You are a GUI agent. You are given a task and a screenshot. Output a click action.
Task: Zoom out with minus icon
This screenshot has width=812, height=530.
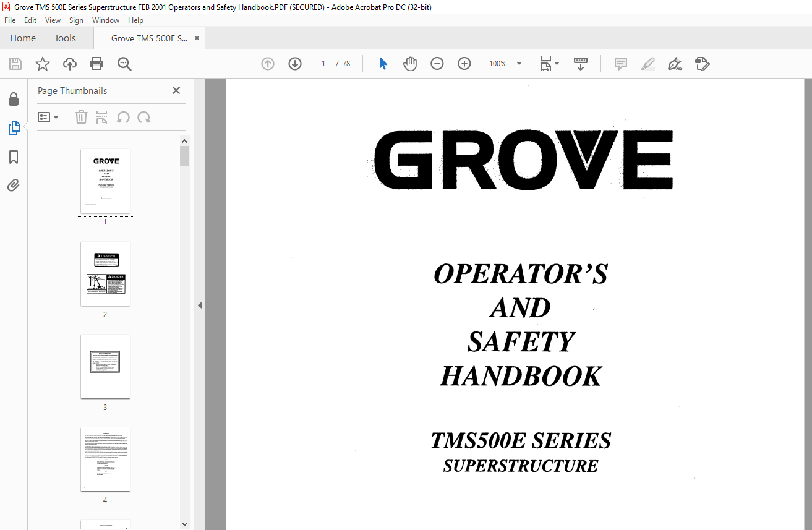point(437,64)
